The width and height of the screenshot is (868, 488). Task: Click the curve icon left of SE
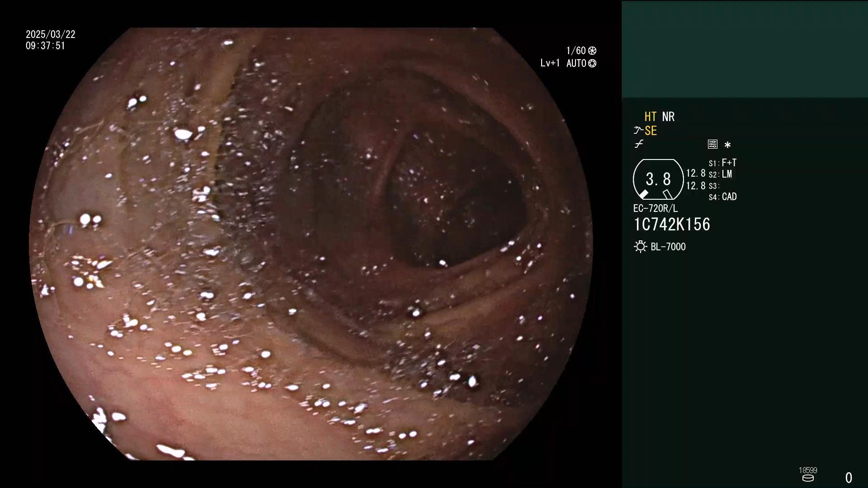[638, 131]
